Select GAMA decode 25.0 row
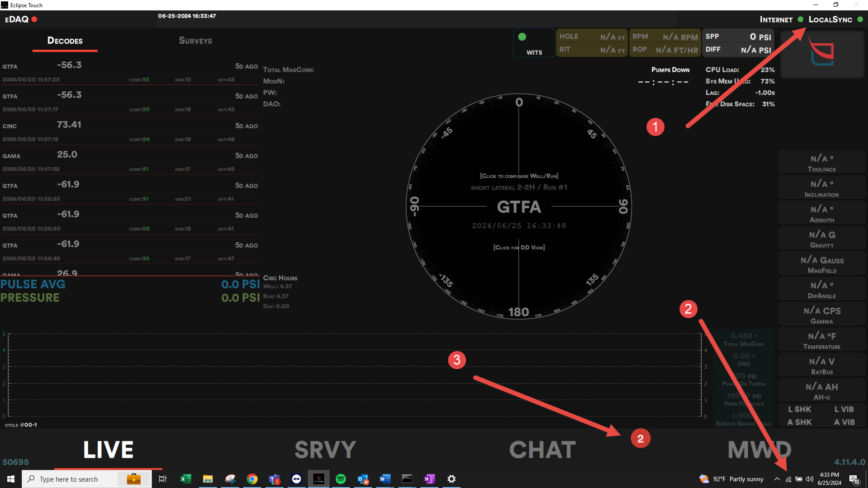The height and width of the screenshot is (488, 868). point(130,161)
